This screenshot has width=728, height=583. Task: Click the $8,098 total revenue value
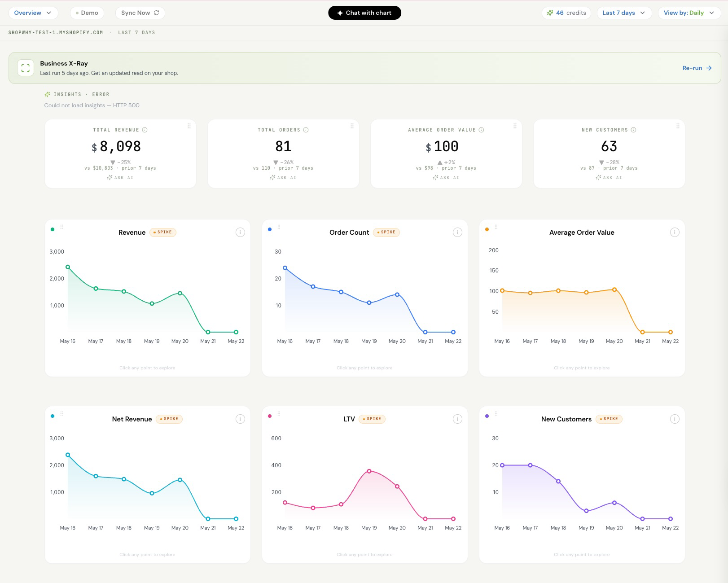tap(116, 146)
